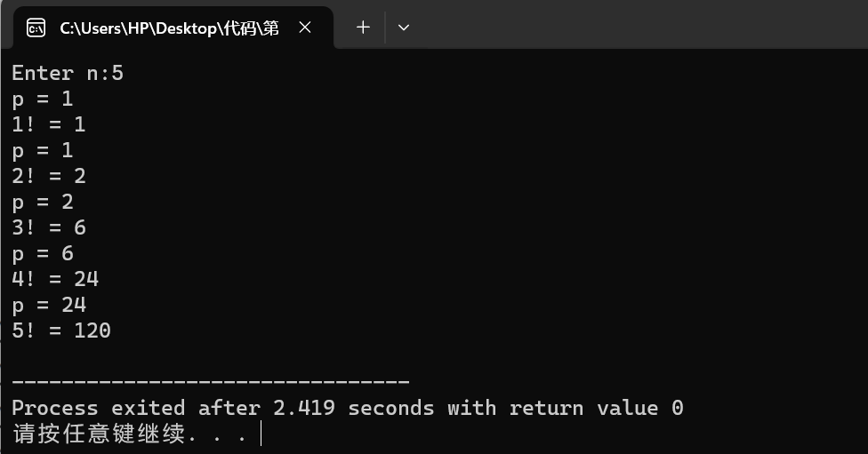Click the "p = 6" output line

pos(43,253)
